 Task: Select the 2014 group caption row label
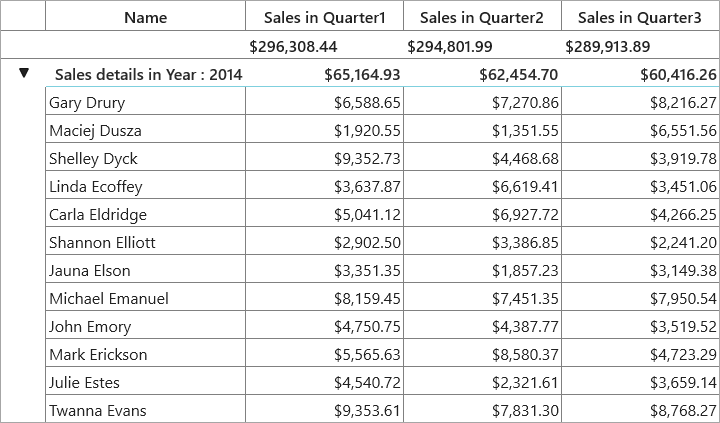click(x=148, y=74)
